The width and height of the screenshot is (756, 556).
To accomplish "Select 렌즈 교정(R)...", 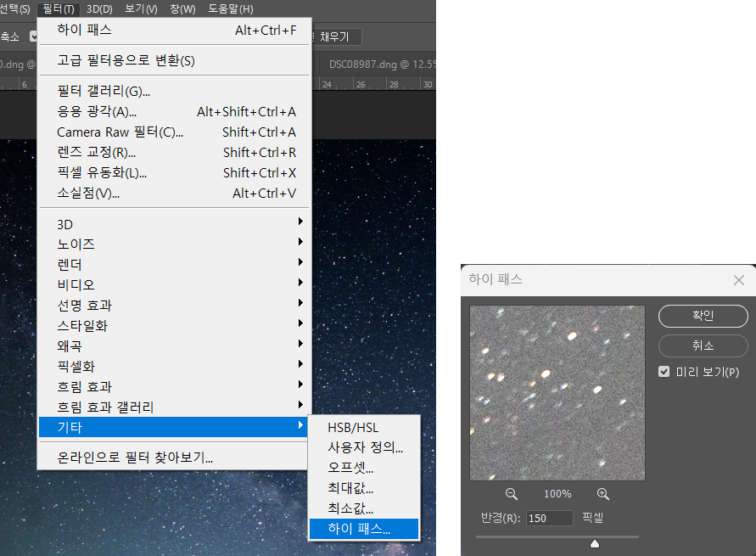I will (x=175, y=153).
